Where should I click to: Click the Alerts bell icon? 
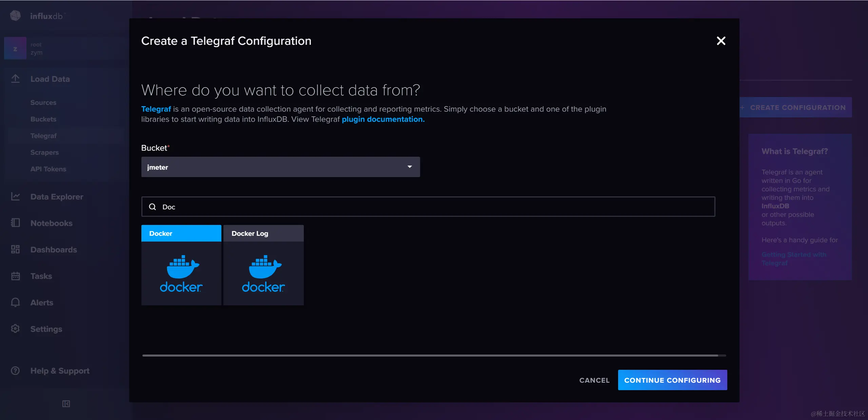pyautogui.click(x=16, y=302)
